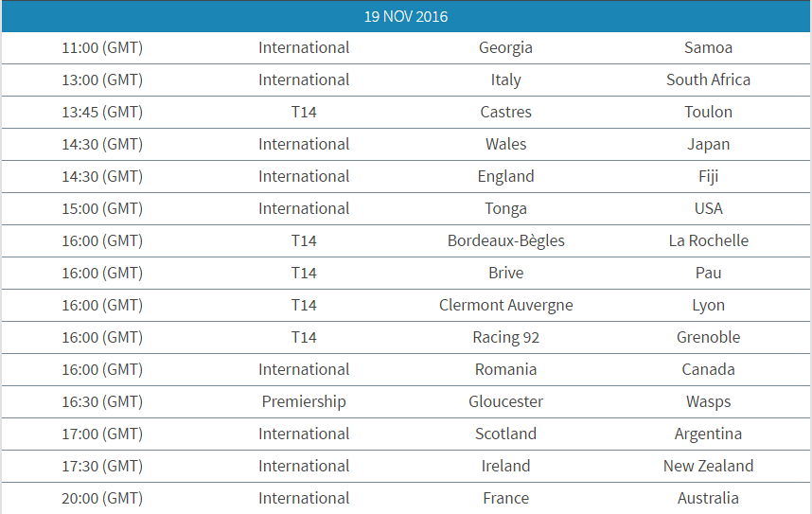Select Racing 92 in the list
The image size is (812, 514).
505,337
